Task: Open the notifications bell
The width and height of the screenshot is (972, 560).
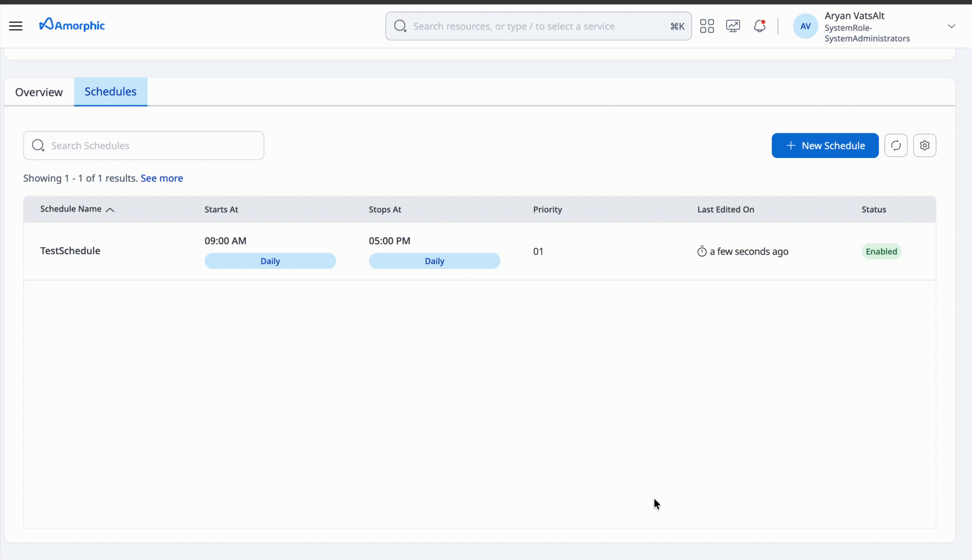Action: coord(759,26)
